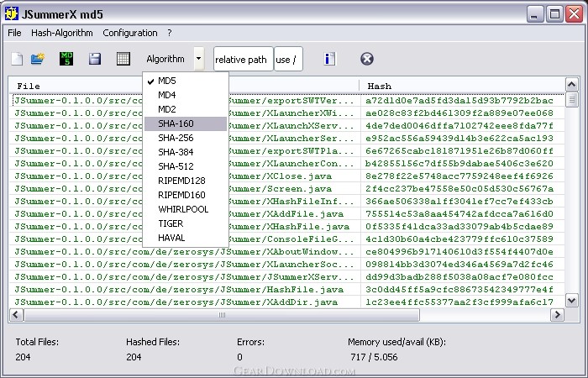The height and width of the screenshot is (378, 588).
Task: Click hash beginning with 366ae506338a1ff3
Action: [459, 202]
